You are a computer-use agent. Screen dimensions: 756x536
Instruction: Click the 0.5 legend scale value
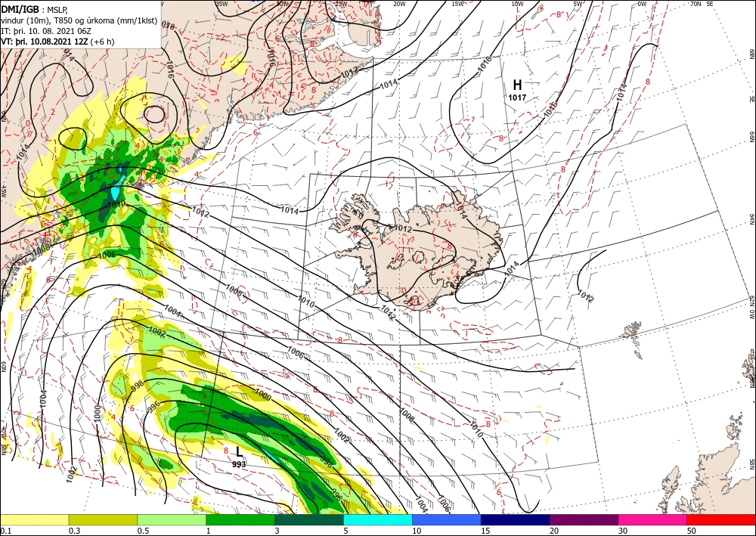click(x=143, y=531)
